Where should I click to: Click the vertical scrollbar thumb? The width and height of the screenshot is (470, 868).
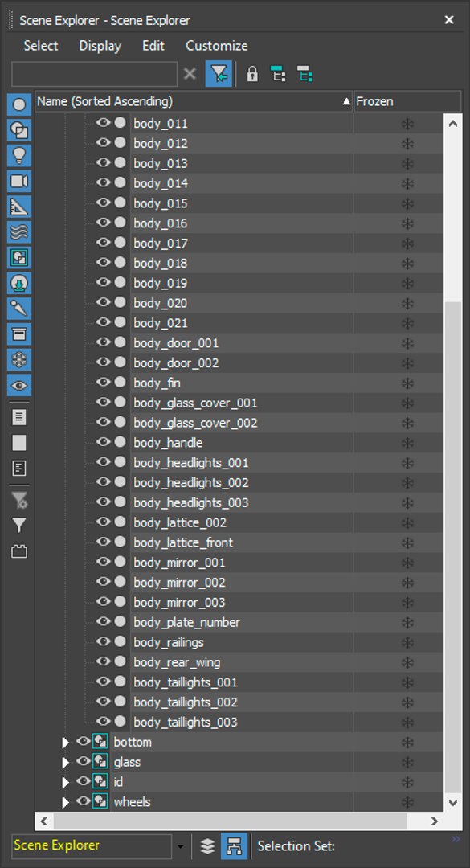452,547
